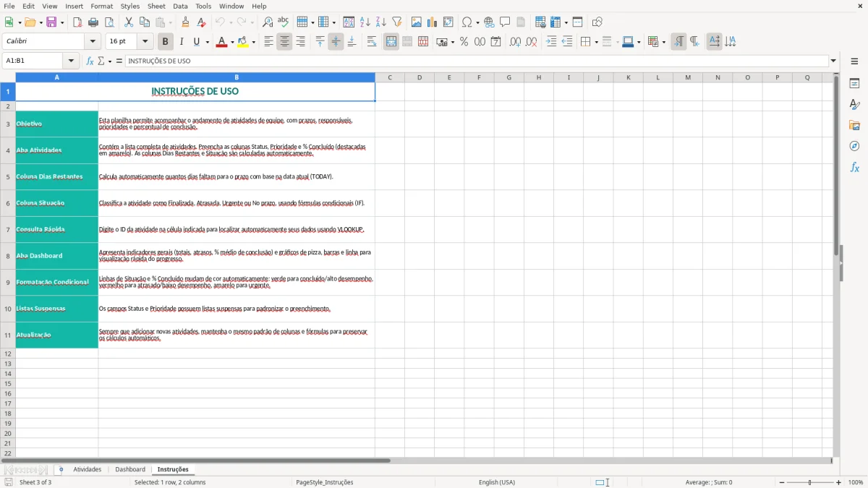This screenshot has width=868, height=488.
Task: Open the Tools menu
Action: coord(203,6)
